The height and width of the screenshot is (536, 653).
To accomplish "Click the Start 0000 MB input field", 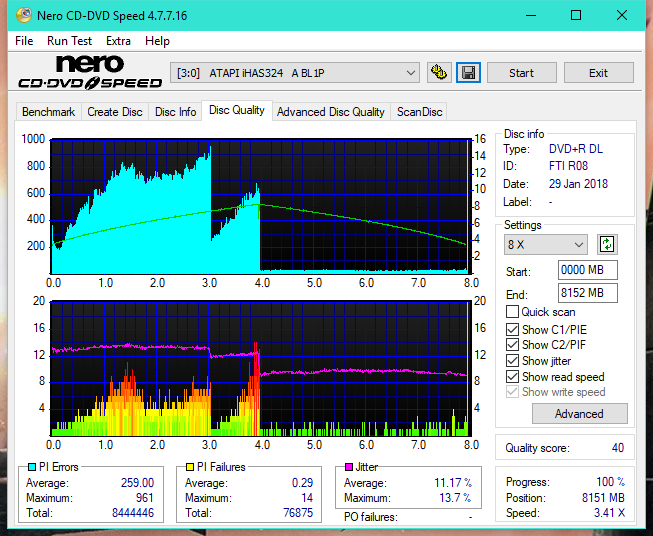I will pos(587,270).
